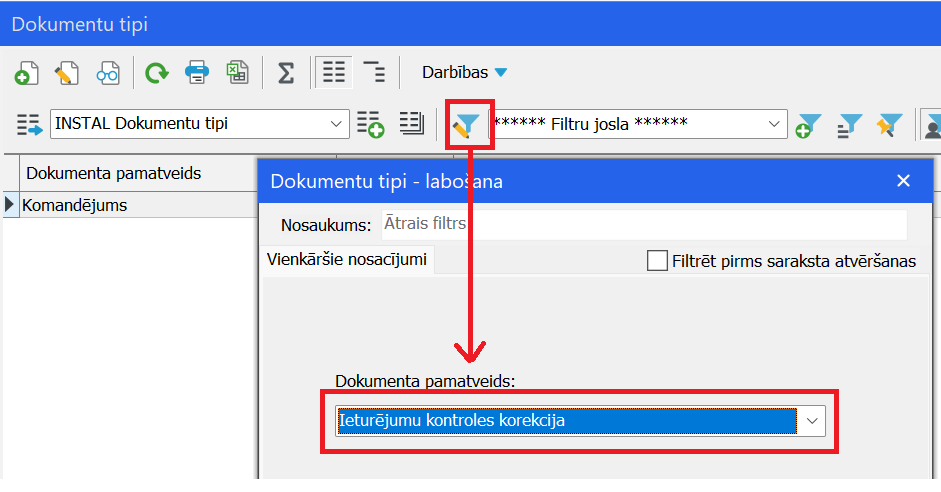Add a new filter with the funnel-plus icon
The width and height of the screenshot is (941, 492).
pos(808,125)
